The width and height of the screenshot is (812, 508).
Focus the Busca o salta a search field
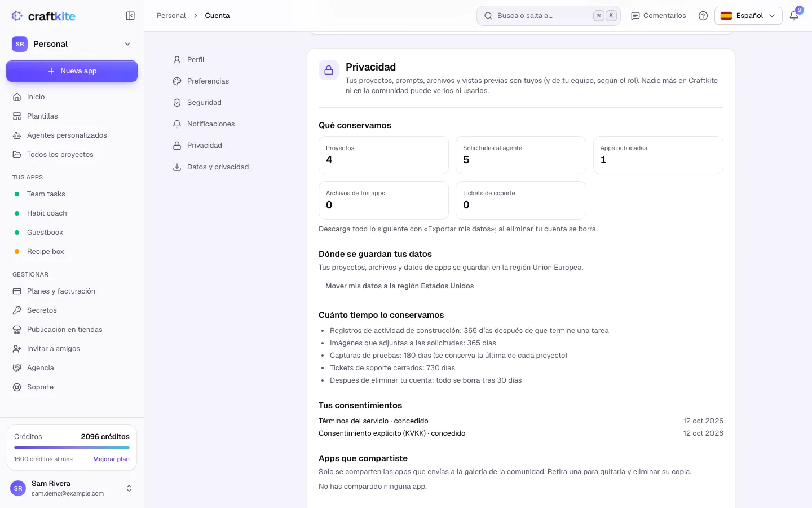coord(548,16)
